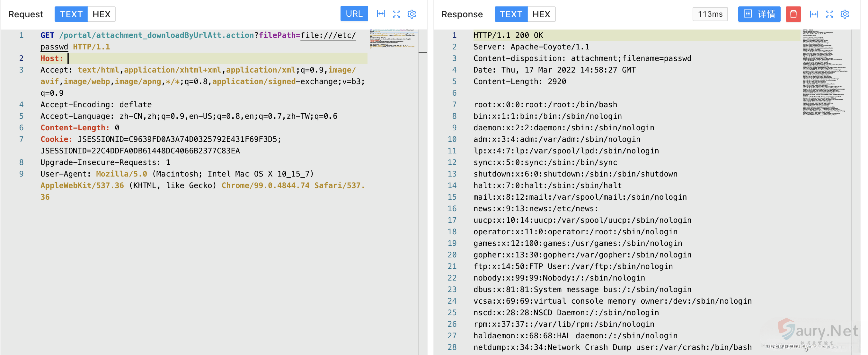Click response line number 7
This screenshot has width=868, height=355.
click(x=454, y=104)
